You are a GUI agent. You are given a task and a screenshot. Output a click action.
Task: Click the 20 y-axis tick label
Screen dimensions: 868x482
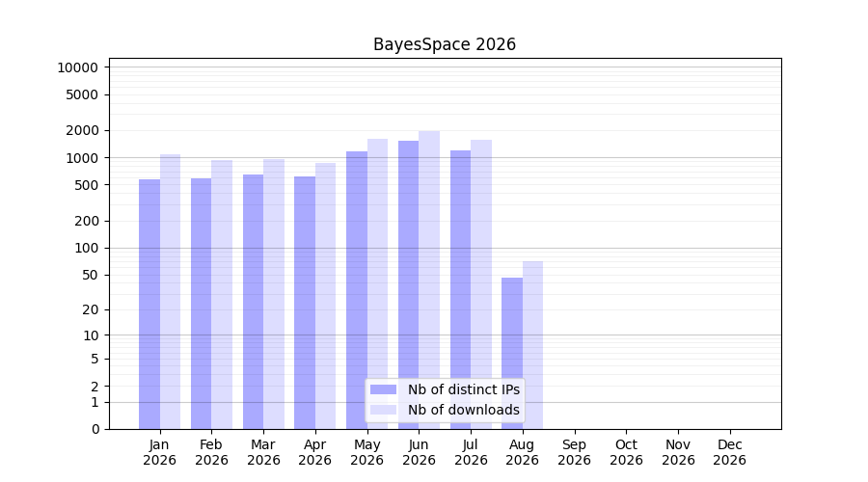coord(91,309)
